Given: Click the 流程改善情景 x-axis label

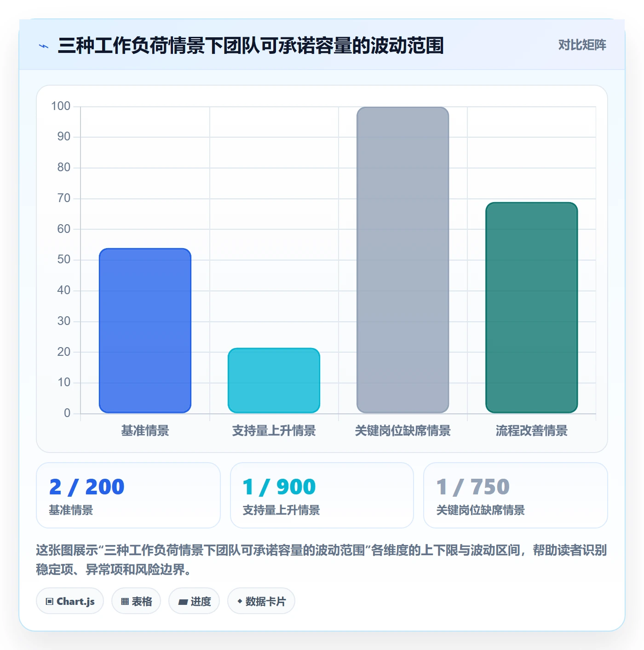Looking at the screenshot, I should (x=531, y=431).
